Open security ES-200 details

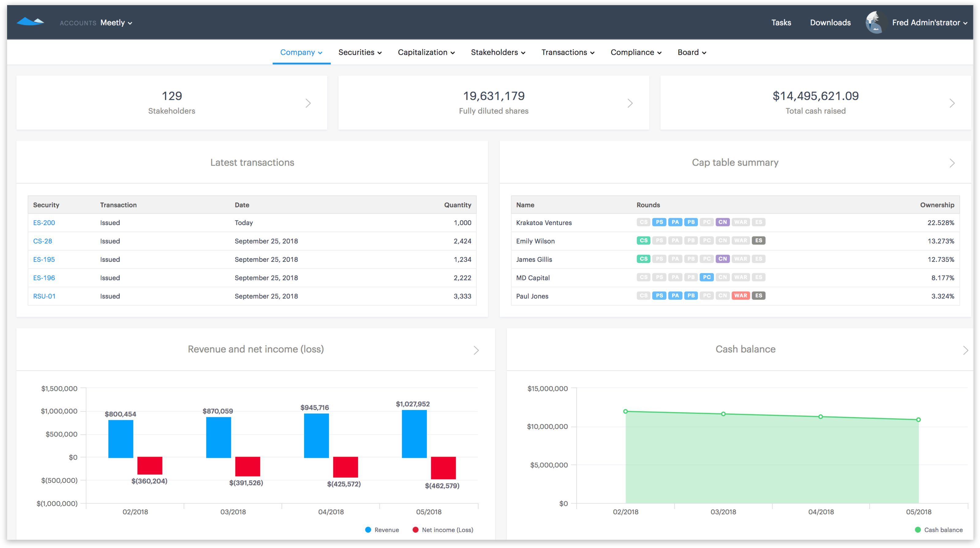click(x=44, y=223)
